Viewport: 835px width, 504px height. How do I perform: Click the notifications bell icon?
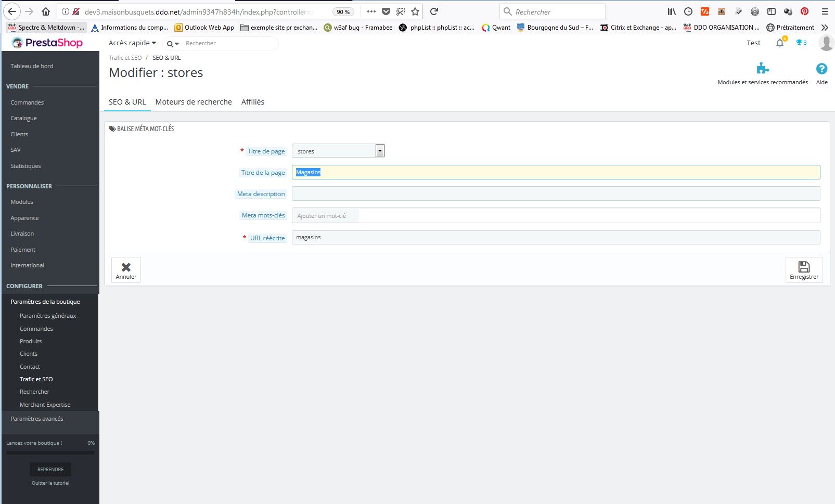click(779, 43)
